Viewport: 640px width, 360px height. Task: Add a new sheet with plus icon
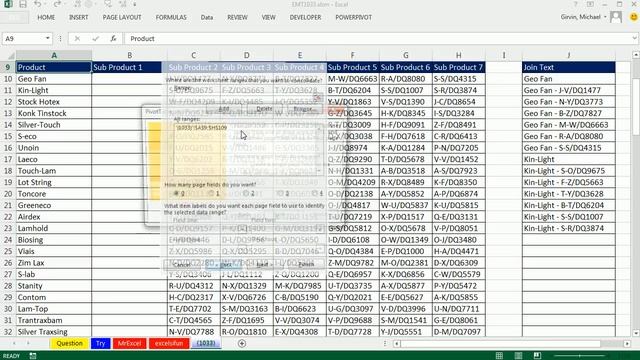click(x=242, y=344)
